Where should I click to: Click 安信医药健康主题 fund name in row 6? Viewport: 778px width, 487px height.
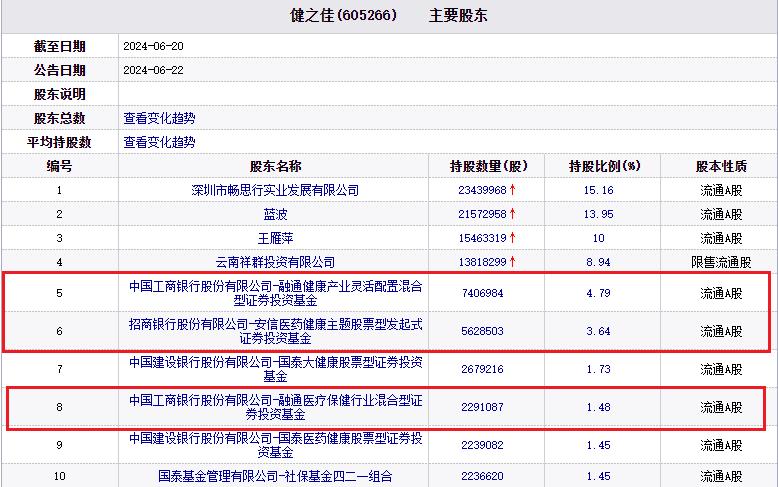pyautogui.click(x=275, y=331)
